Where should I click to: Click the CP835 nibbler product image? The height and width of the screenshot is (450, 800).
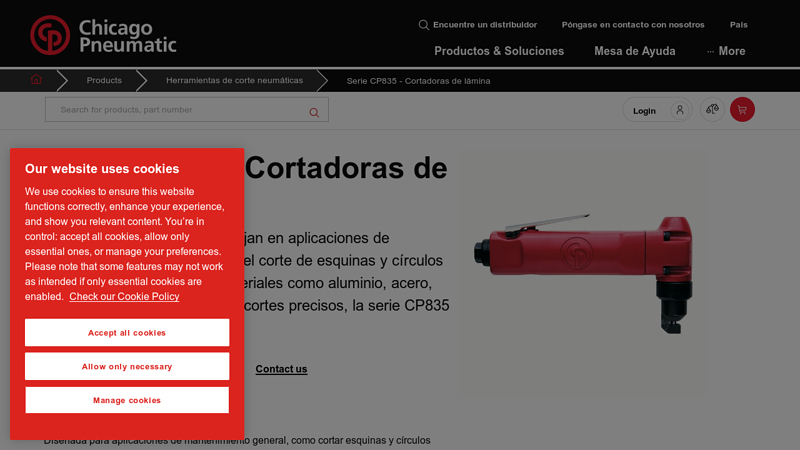click(583, 274)
